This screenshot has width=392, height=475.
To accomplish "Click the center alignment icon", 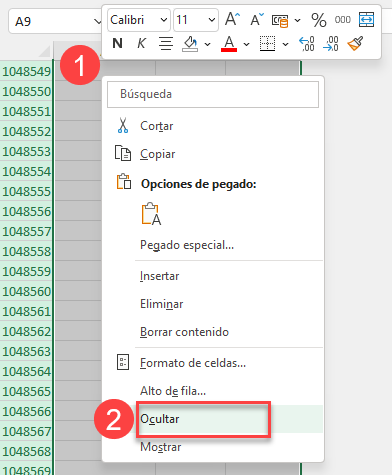I will (166, 44).
